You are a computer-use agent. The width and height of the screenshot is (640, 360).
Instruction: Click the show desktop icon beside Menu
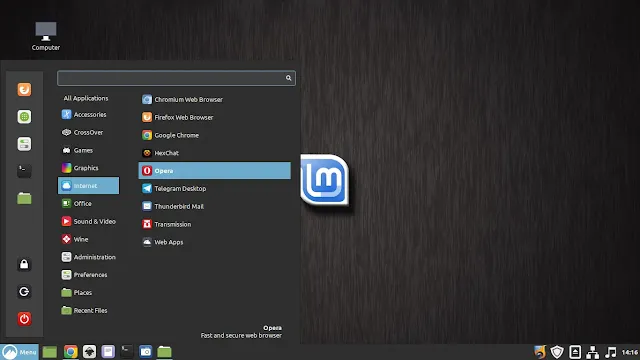pos(50,352)
